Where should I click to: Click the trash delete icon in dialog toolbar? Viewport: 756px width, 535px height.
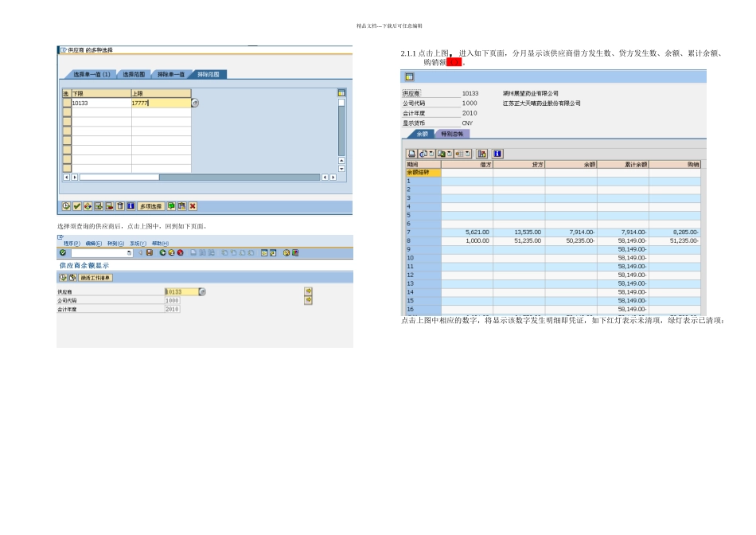pos(120,206)
